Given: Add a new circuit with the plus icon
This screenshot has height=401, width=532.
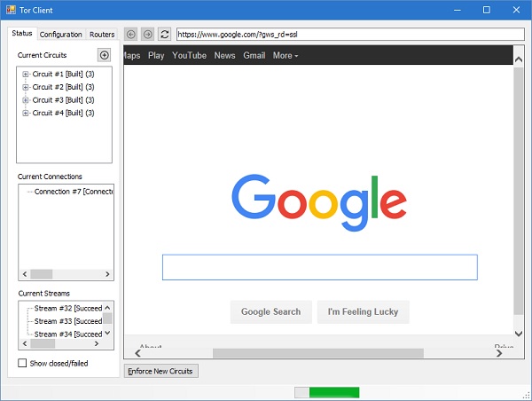Looking at the screenshot, I should coord(104,55).
